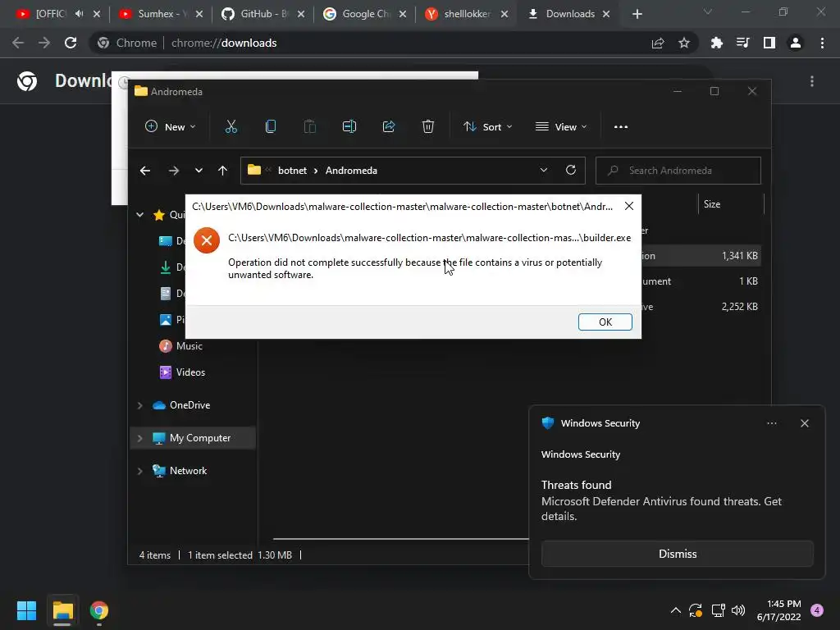Open Chrome tab search chevron
Viewport: 840px width, 630px height.
[708, 11]
